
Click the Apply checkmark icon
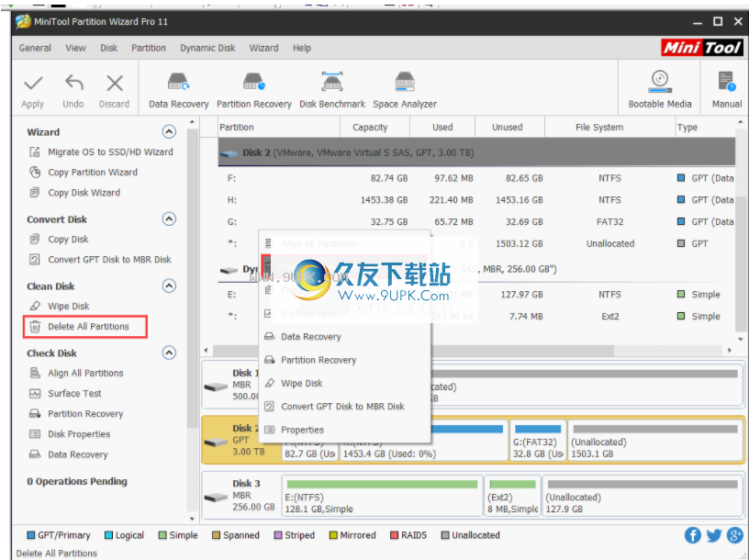pos(33,84)
